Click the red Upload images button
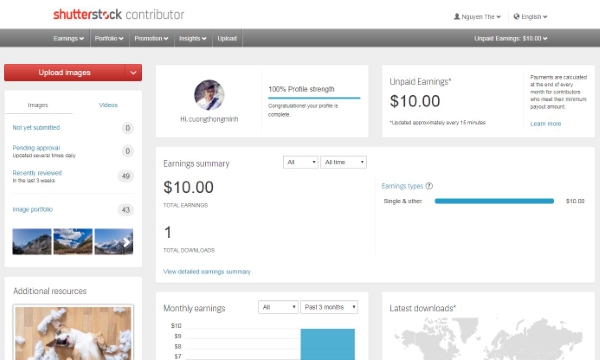Viewport: 600px width, 360px height. pos(64,73)
